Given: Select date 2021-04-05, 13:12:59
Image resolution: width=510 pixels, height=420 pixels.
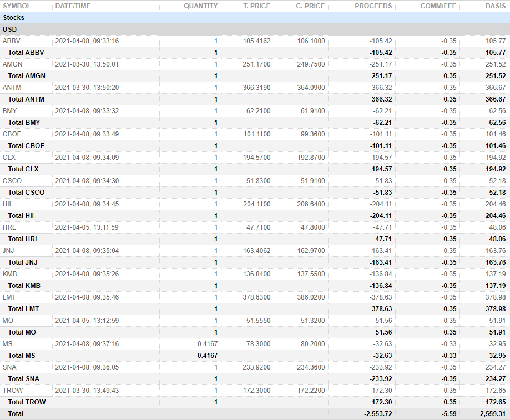Looking at the screenshot, I should coord(87,321).
